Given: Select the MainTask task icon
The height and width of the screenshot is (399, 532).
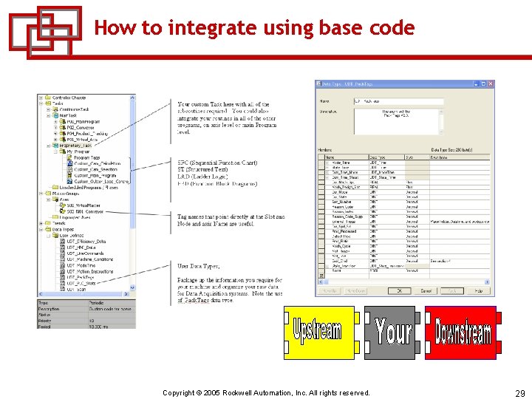Looking at the screenshot, I should (55, 116).
